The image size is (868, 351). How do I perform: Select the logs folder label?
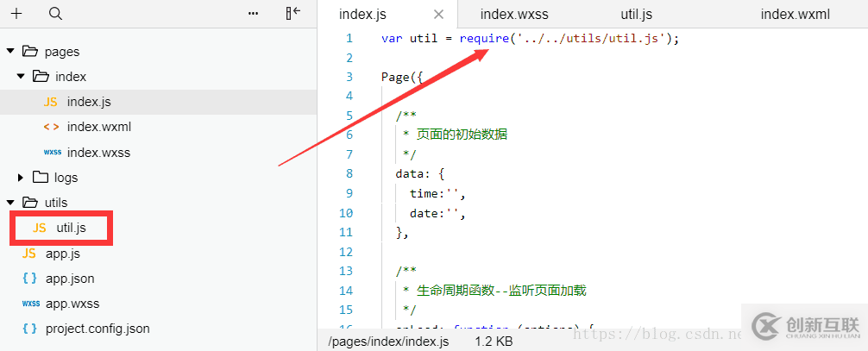click(x=66, y=178)
